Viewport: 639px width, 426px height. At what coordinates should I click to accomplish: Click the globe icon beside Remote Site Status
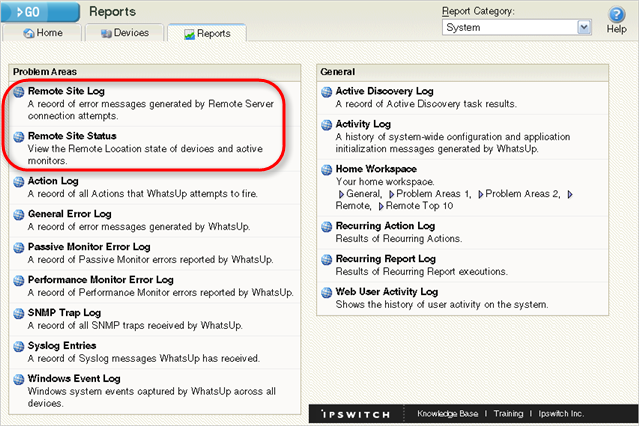(x=19, y=137)
